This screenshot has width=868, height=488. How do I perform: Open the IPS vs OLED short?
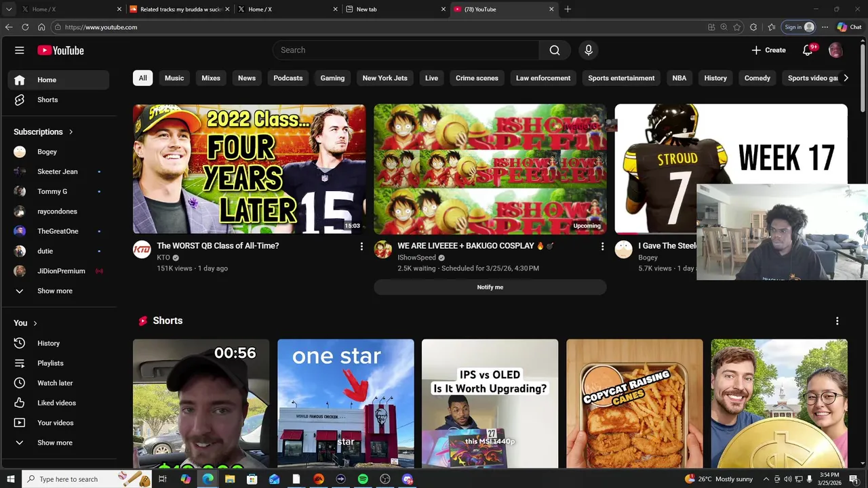click(490, 404)
